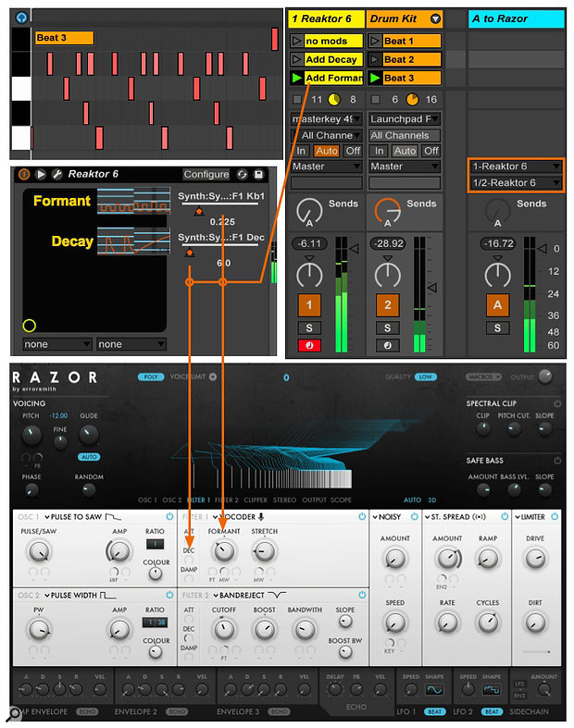Launch the 'Beat 1' clip
The height and width of the screenshot is (728, 574).
pyautogui.click(x=375, y=41)
